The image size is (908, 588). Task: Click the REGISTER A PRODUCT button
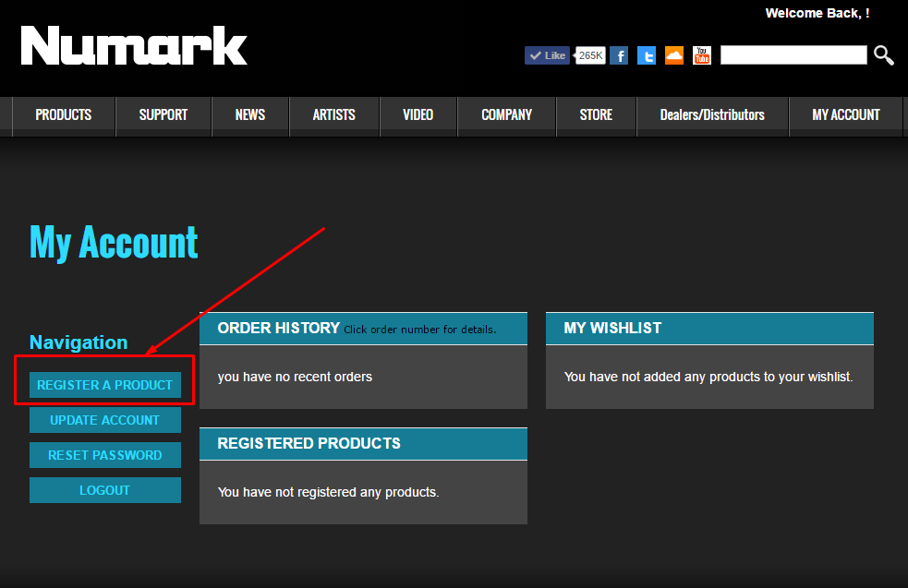[104, 385]
